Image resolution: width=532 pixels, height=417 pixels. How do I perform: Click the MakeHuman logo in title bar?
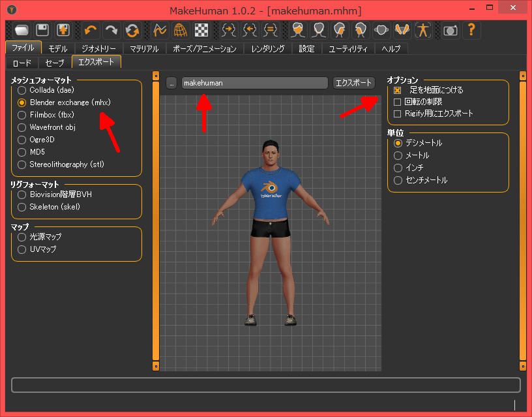(12, 10)
